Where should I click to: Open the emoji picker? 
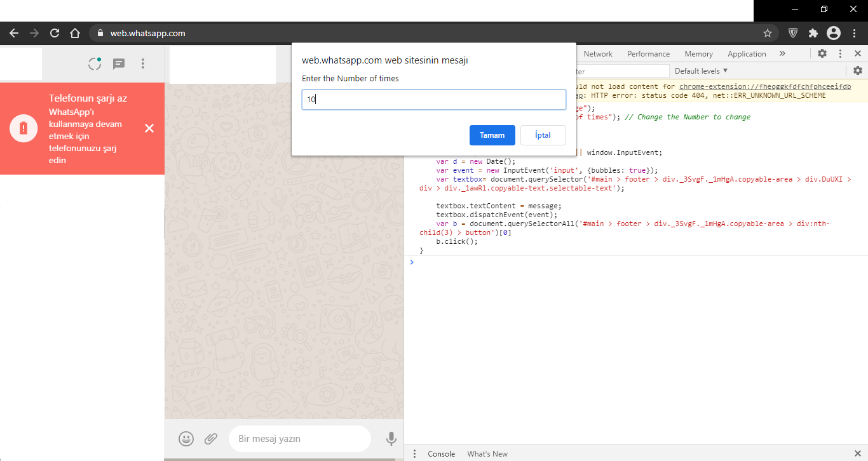186,438
